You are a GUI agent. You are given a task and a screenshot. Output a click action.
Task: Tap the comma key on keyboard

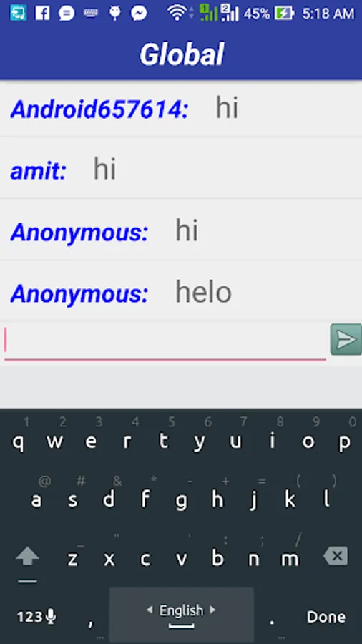[x=91, y=618]
